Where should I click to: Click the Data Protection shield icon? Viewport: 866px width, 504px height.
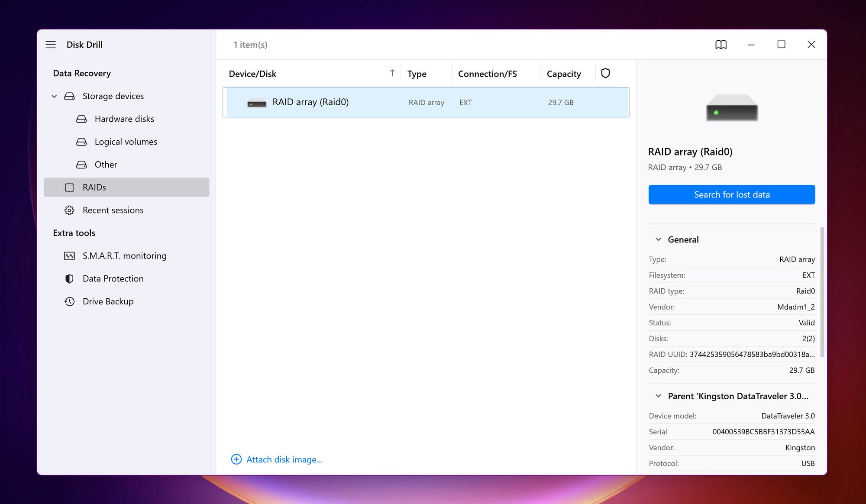(70, 278)
